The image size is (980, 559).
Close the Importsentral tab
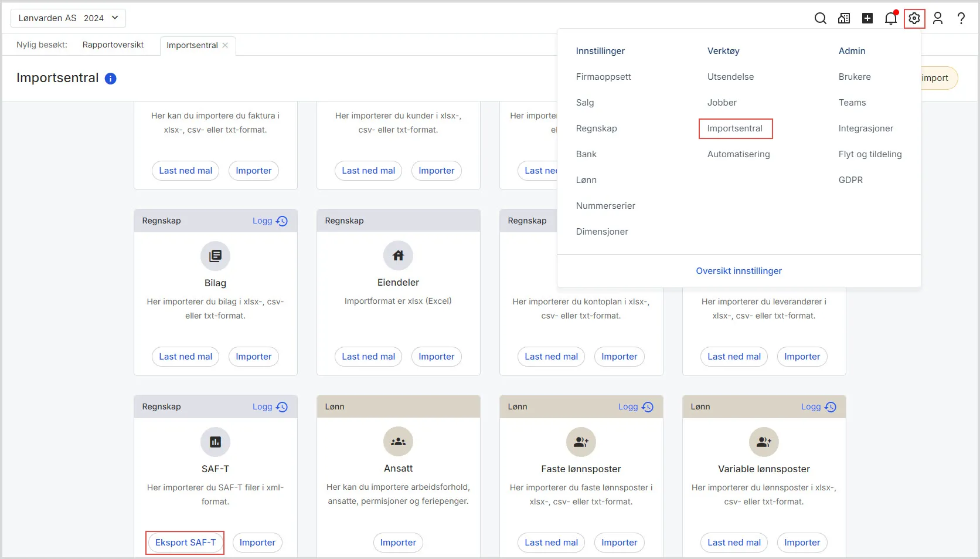click(x=225, y=45)
